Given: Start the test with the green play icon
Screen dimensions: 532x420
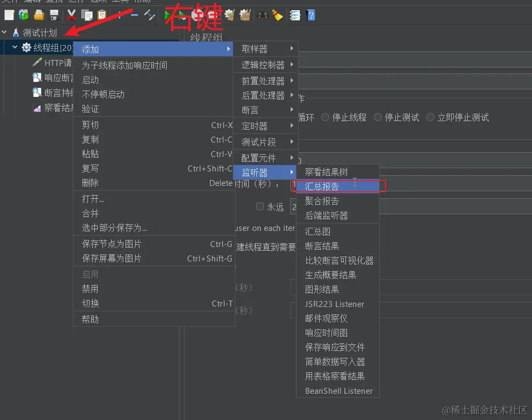Looking at the screenshot, I should (167, 14).
